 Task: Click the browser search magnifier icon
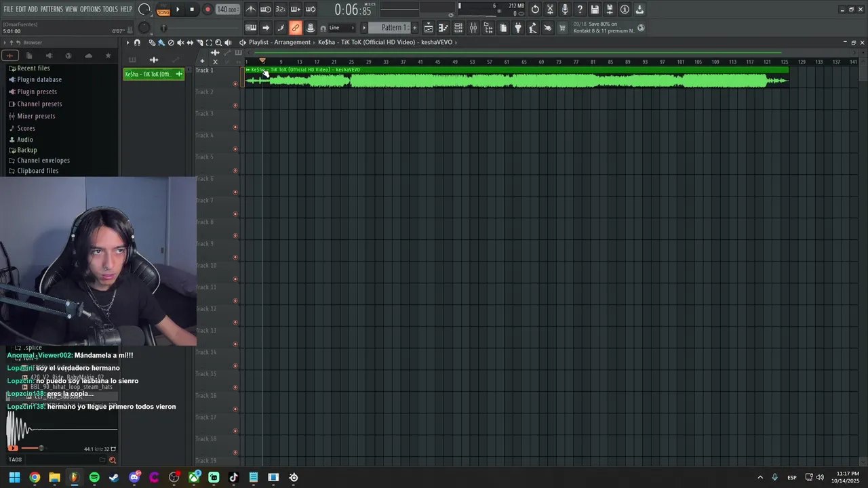click(113, 460)
